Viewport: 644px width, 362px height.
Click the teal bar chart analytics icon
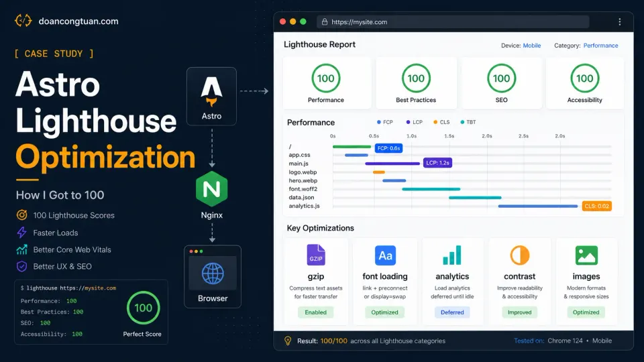[x=452, y=255]
